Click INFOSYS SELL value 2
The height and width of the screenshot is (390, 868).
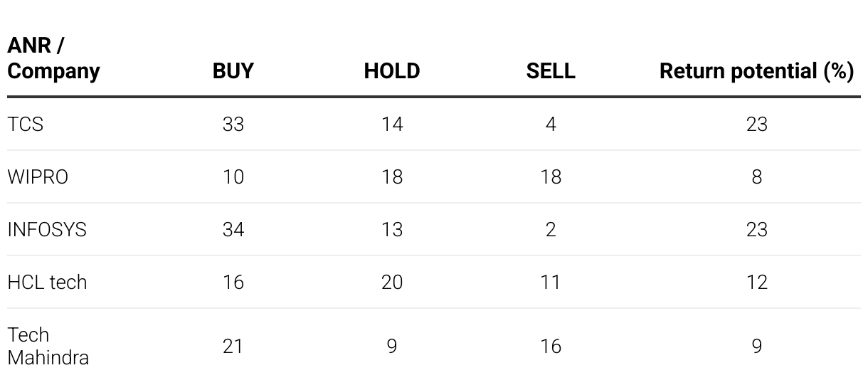click(x=551, y=230)
